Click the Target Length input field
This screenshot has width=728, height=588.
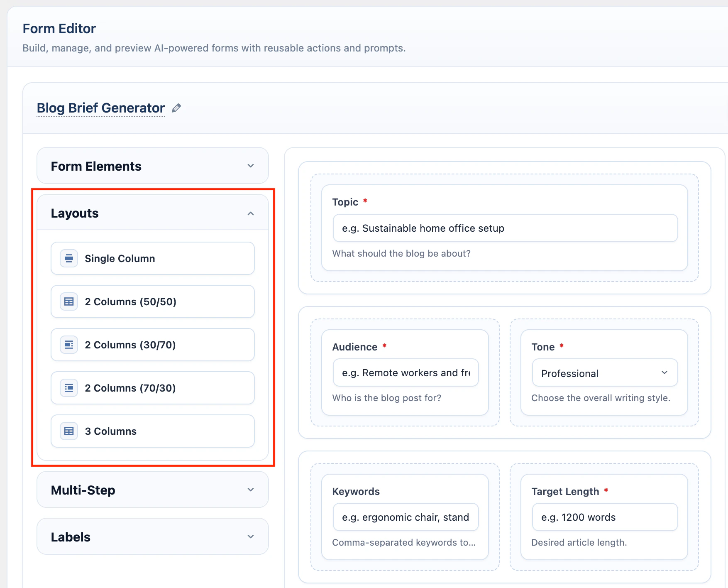(605, 517)
